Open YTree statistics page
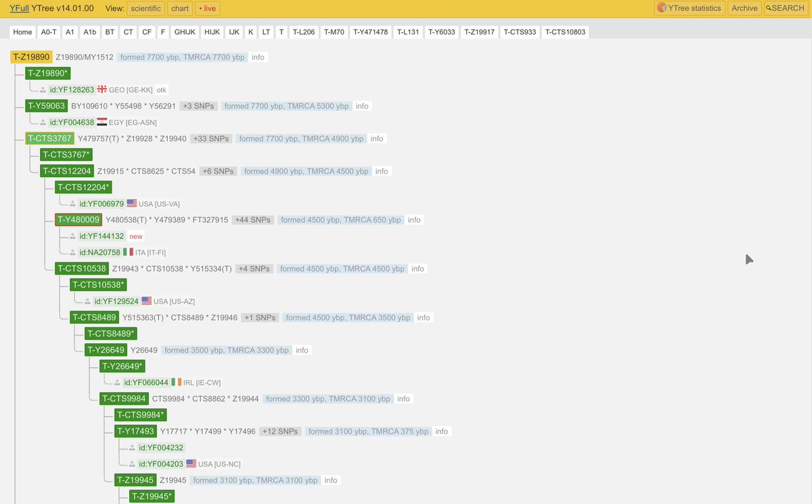The image size is (812, 504). click(690, 8)
